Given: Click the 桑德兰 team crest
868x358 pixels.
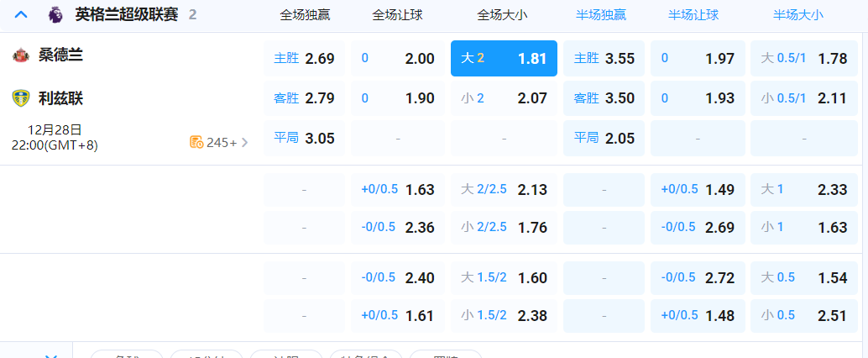Looking at the screenshot, I should 20,55.
